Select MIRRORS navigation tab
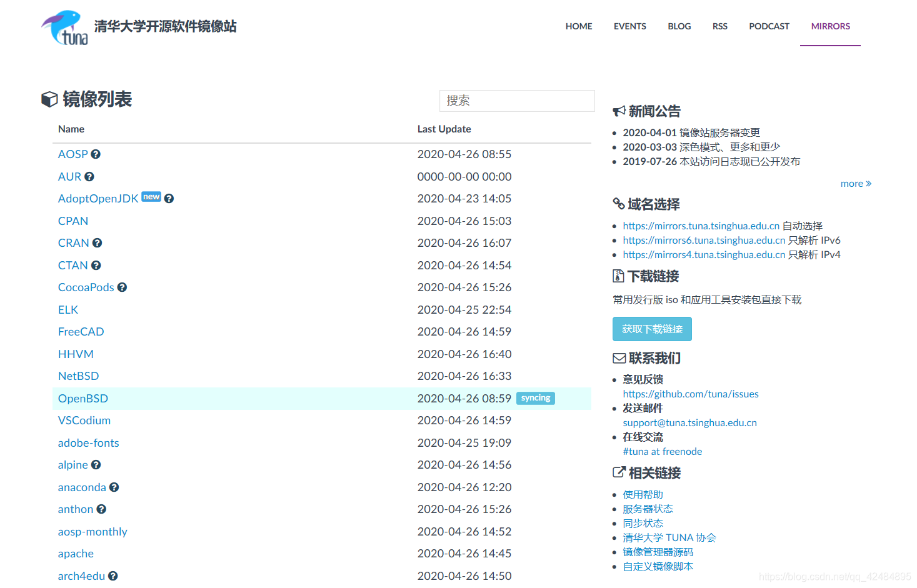 coord(831,26)
